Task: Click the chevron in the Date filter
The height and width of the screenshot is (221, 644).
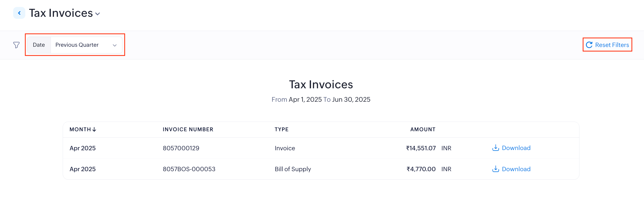Action: point(115,45)
